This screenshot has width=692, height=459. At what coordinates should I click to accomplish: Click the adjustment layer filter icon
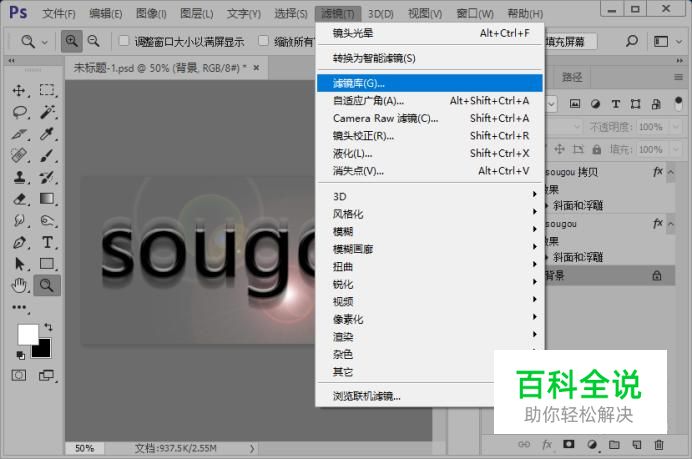coord(595,104)
